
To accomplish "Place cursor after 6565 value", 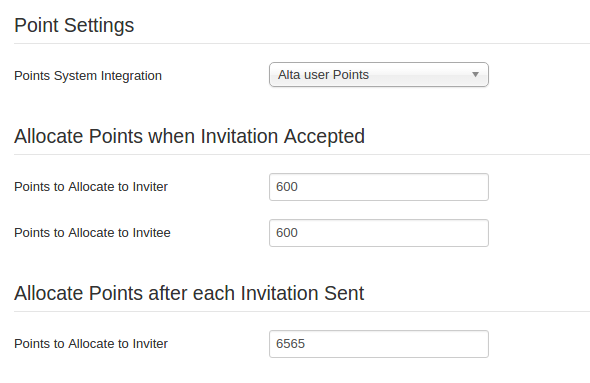I will click(306, 343).
